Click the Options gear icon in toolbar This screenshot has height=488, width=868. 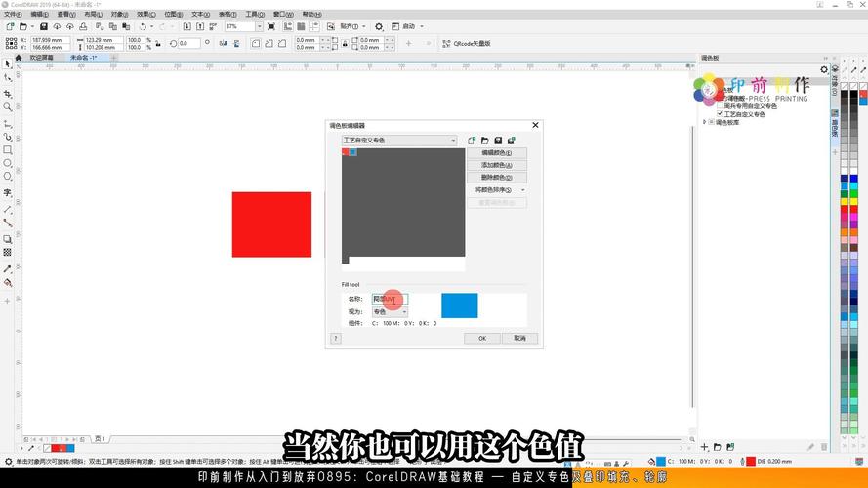(x=379, y=26)
